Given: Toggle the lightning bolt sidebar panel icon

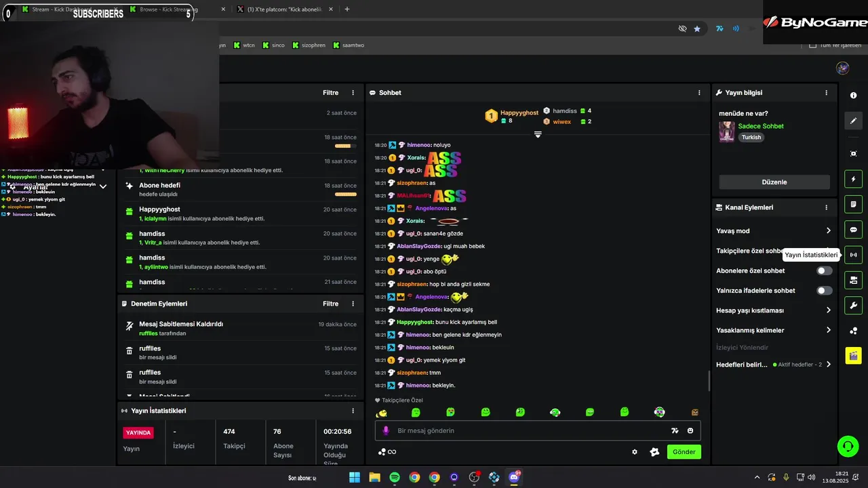Looking at the screenshot, I should tap(854, 179).
